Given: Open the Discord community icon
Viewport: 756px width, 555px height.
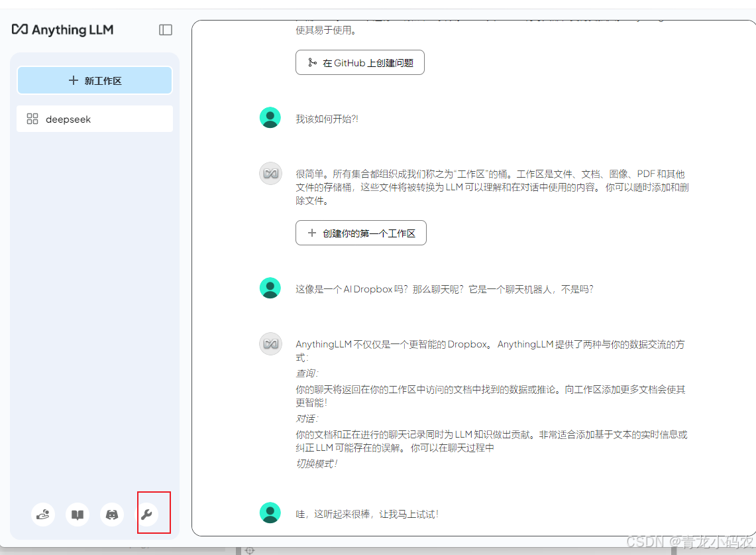Looking at the screenshot, I should (x=112, y=515).
